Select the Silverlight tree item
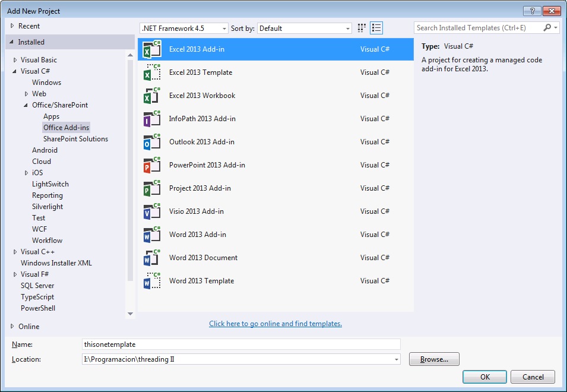567x392 pixels. point(47,207)
